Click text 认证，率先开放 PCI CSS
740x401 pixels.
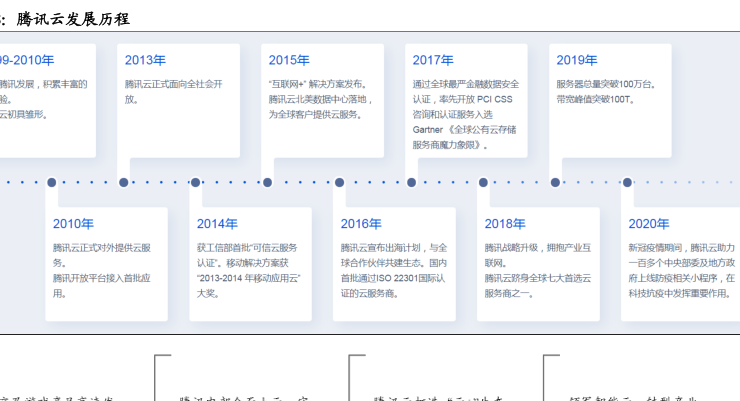[x=462, y=99]
